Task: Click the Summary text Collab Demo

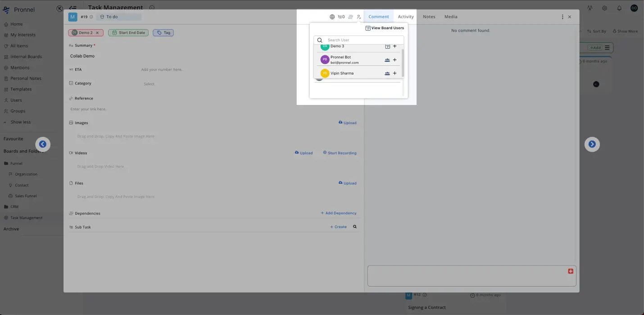Action: tap(82, 56)
